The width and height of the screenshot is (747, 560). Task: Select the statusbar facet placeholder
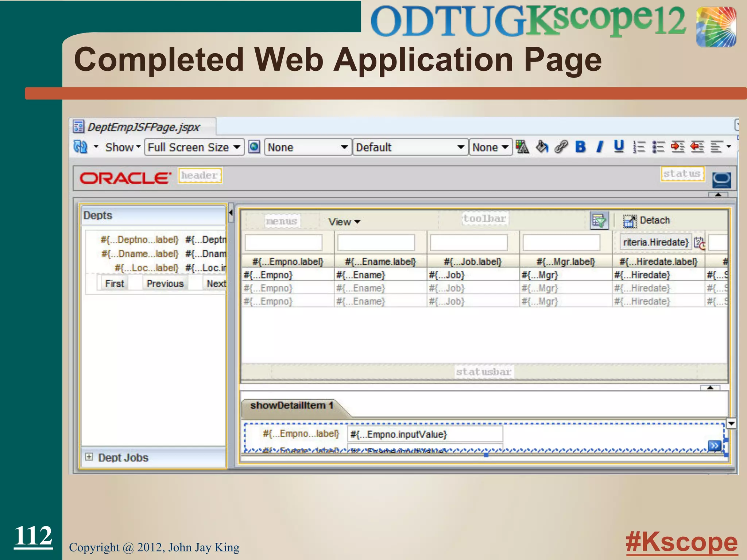tap(484, 372)
